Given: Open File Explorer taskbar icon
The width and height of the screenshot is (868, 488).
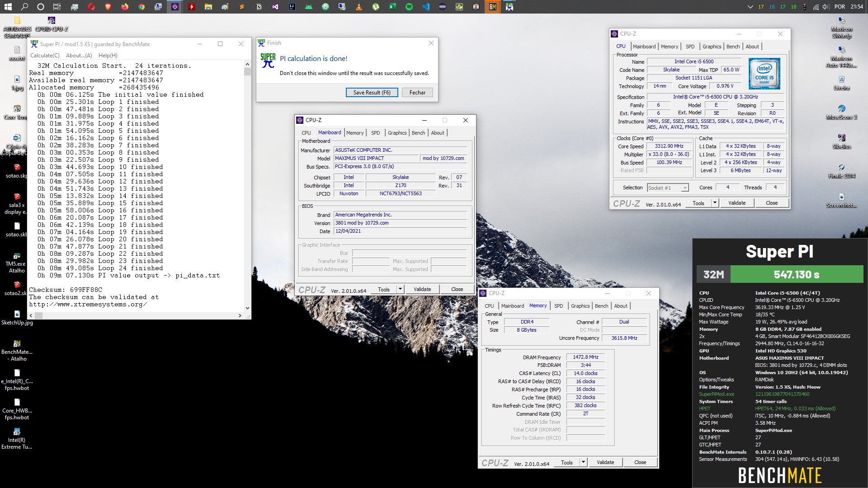Looking at the screenshot, I should point(208,7).
